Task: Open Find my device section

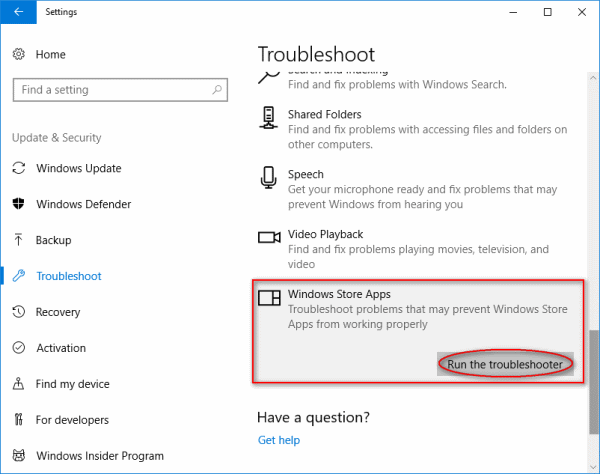Action: pyautogui.click(x=73, y=384)
